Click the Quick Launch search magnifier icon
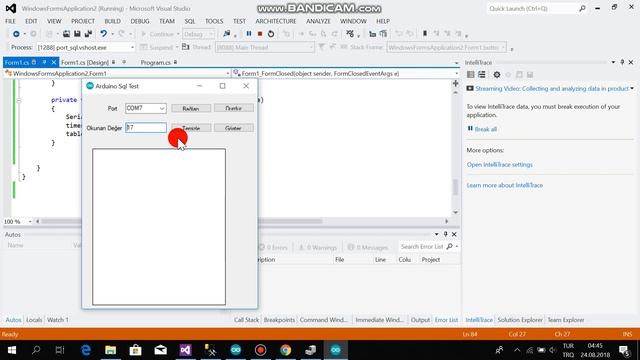This screenshot has height=360, width=640. coord(582,8)
